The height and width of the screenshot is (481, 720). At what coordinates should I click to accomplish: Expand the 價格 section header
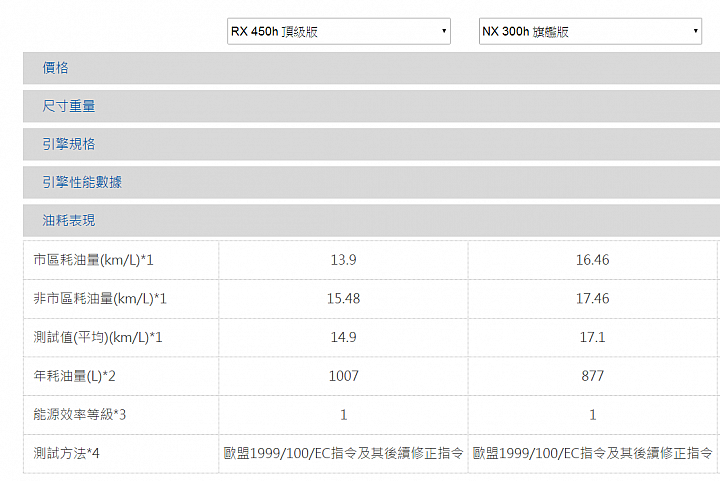coord(371,68)
